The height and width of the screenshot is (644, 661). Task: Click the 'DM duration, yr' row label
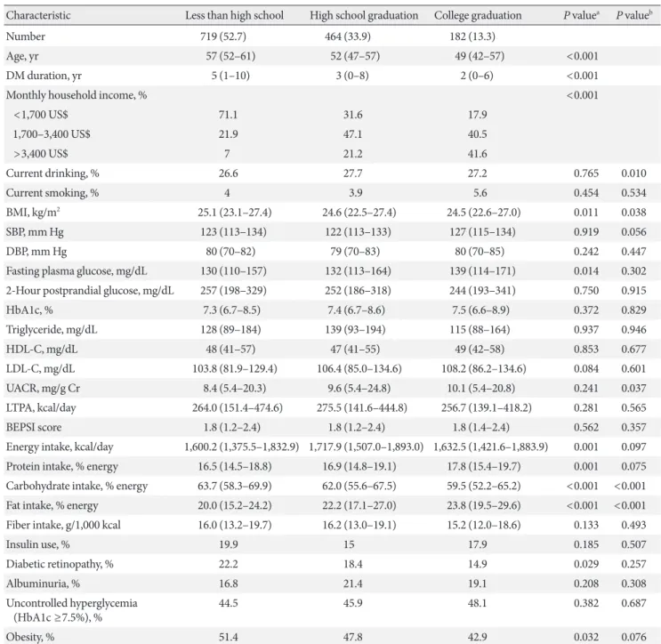click(x=44, y=76)
